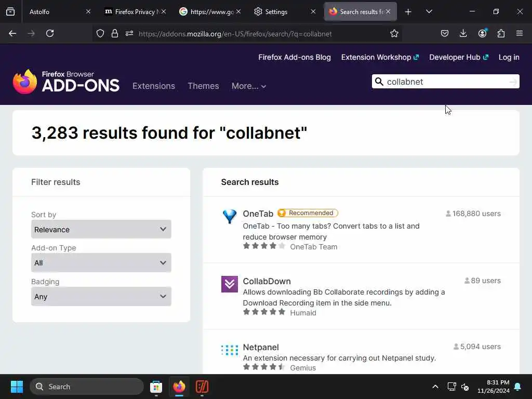
Task: Open the Netpanel result title
Action: pyautogui.click(x=261, y=347)
